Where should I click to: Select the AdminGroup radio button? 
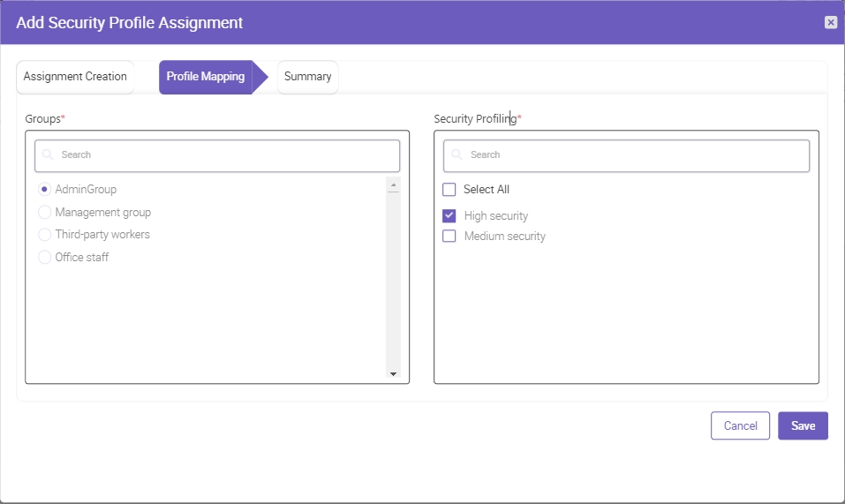pos(45,189)
